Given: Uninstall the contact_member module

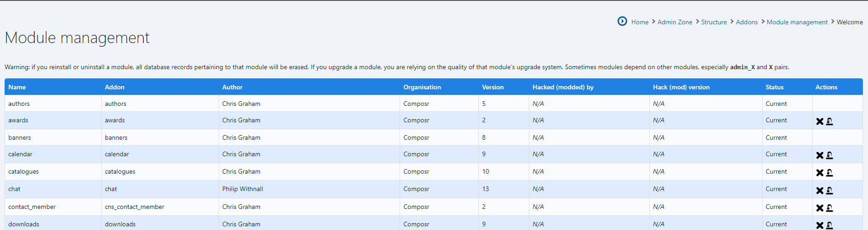Looking at the screenshot, I should point(819,208).
